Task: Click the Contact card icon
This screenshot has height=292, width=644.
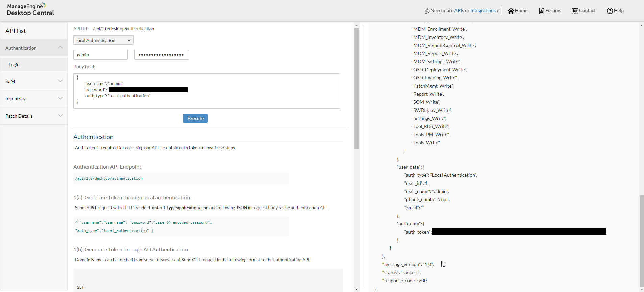Action: coord(575,11)
